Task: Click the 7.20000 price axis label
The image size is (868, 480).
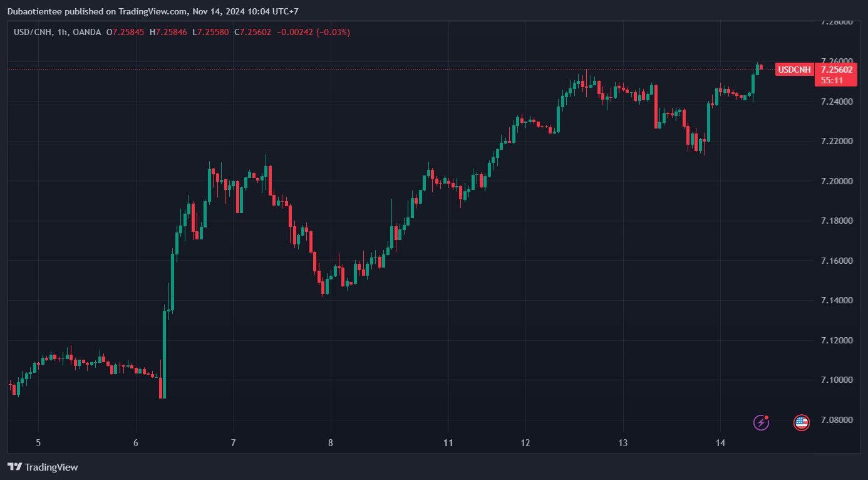Action: click(x=837, y=181)
